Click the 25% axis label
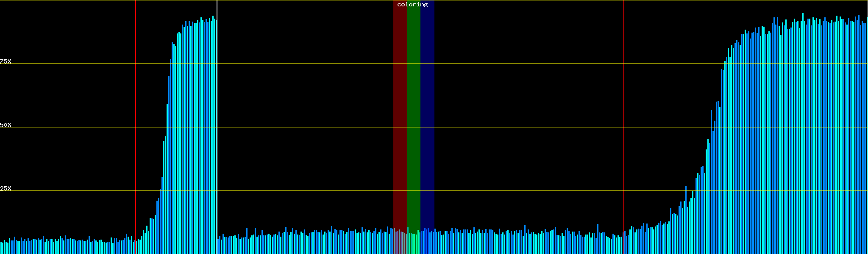The height and width of the screenshot is (254, 868). (6, 188)
